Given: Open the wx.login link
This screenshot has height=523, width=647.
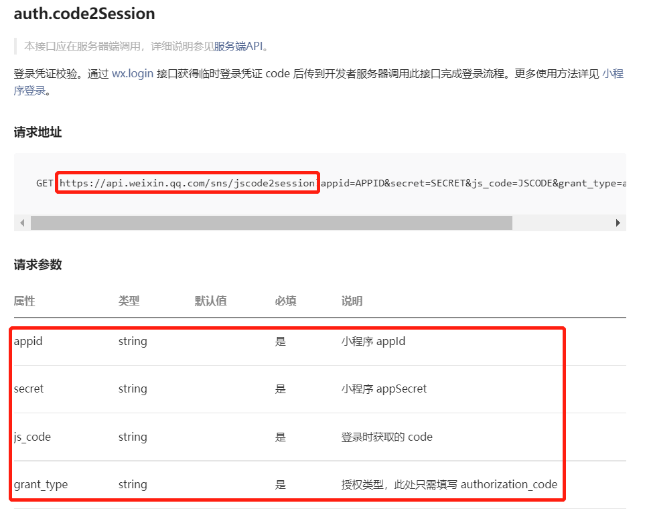Looking at the screenshot, I should click(132, 73).
